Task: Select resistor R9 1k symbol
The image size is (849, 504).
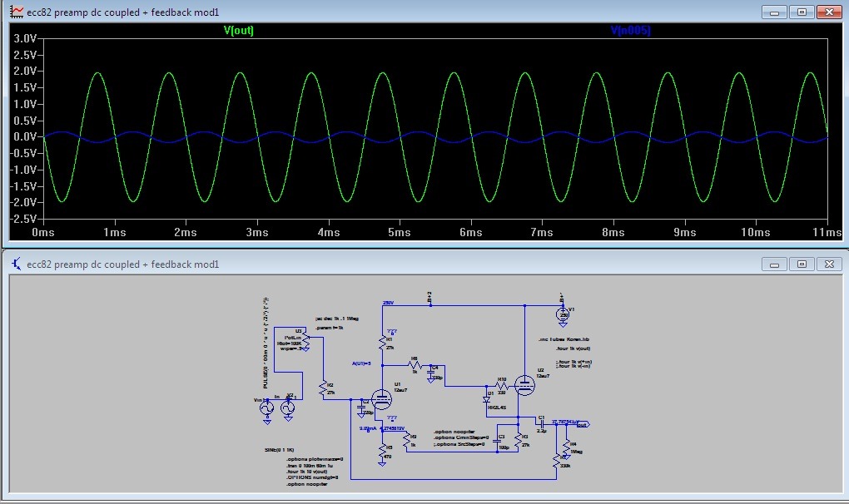Action: pos(407,441)
